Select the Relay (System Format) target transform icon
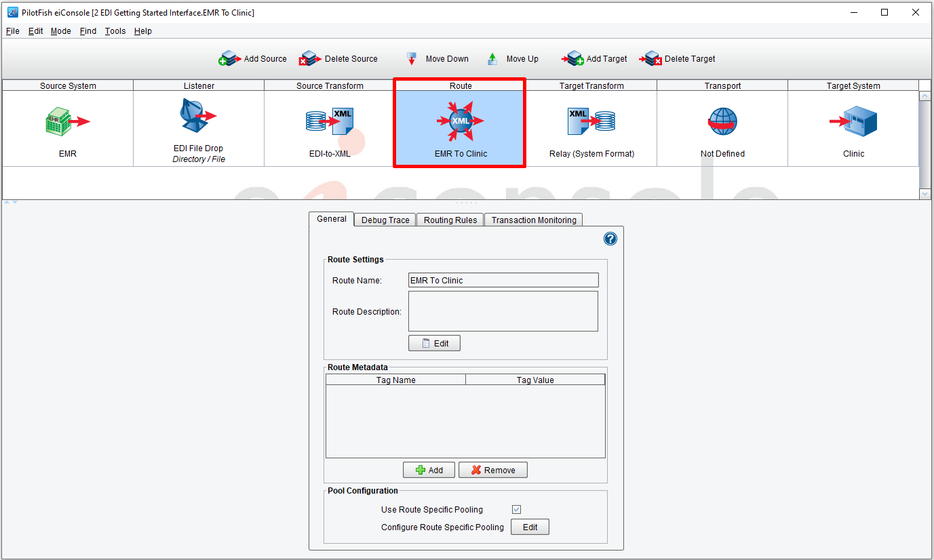This screenshot has width=934, height=560. (591, 121)
